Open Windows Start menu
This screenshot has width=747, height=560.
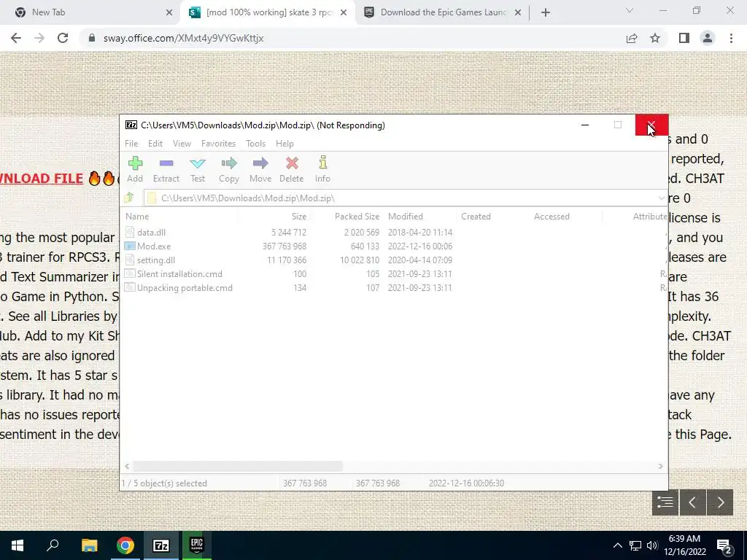point(18,545)
